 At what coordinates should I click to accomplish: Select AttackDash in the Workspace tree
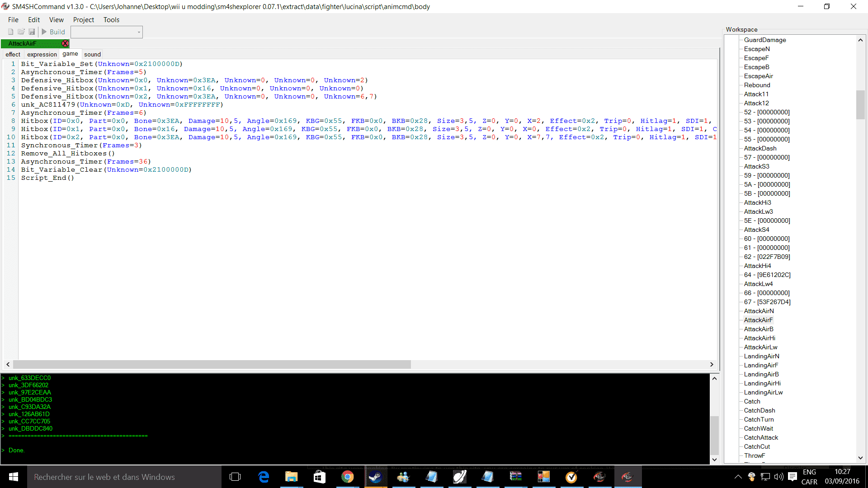coord(760,148)
